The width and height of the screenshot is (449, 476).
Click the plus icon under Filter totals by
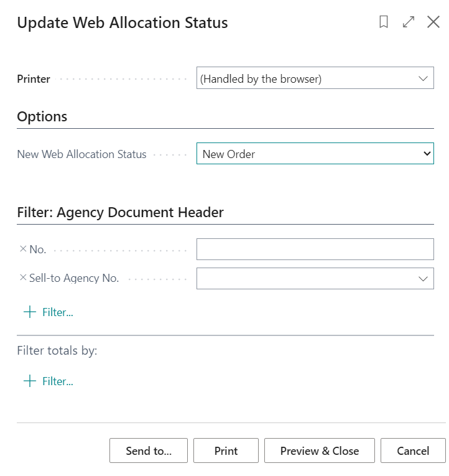click(29, 381)
